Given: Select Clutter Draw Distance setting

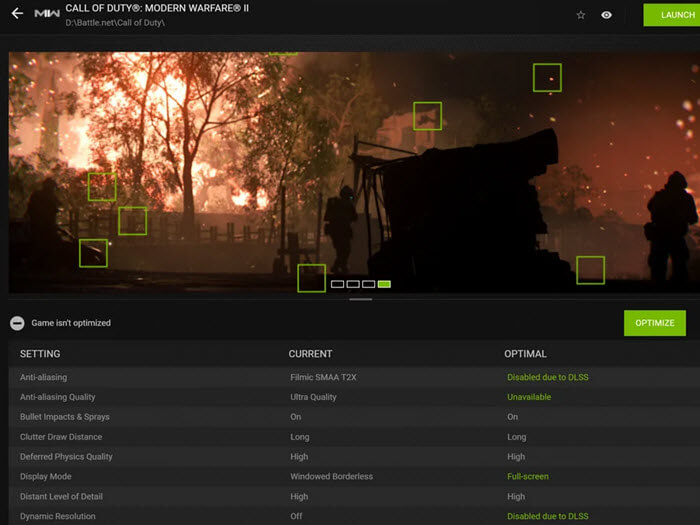Looking at the screenshot, I should [354, 437].
